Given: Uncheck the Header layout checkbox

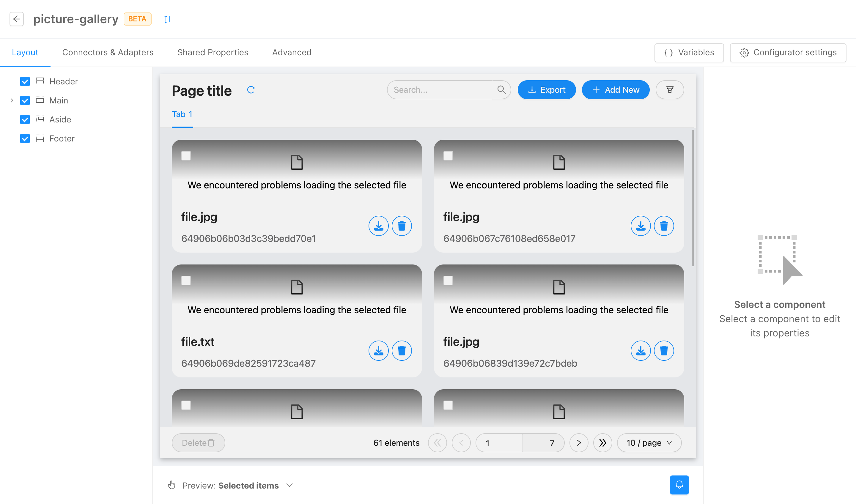Looking at the screenshot, I should tap(25, 81).
